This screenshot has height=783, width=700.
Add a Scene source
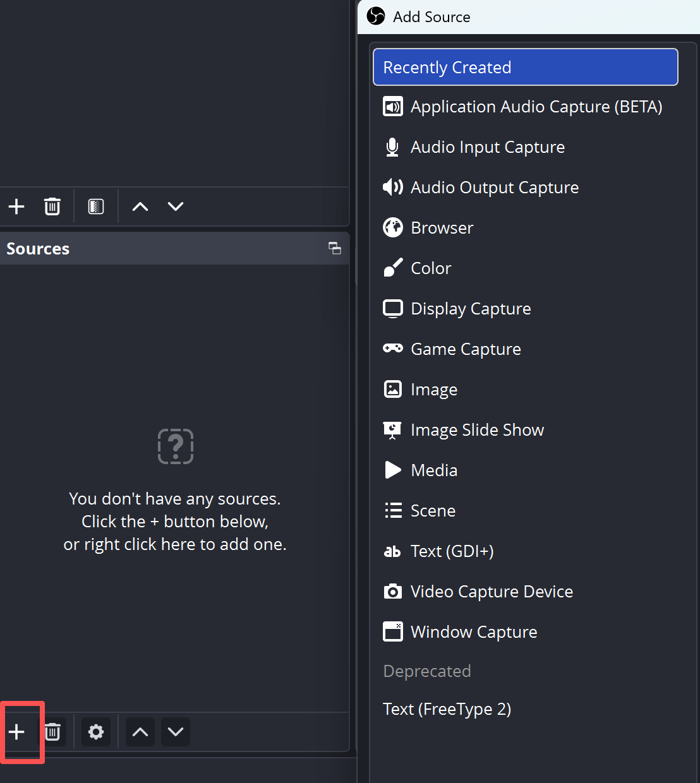(x=526, y=511)
